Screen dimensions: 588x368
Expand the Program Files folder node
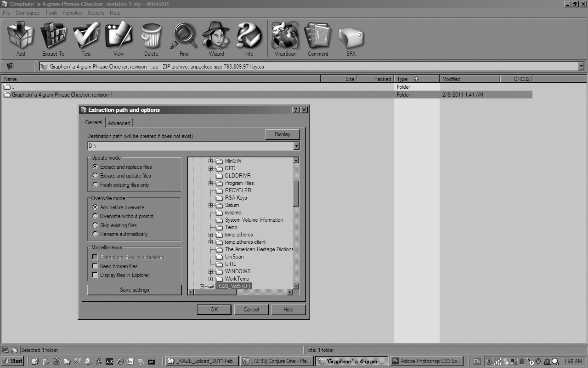tap(210, 183)
